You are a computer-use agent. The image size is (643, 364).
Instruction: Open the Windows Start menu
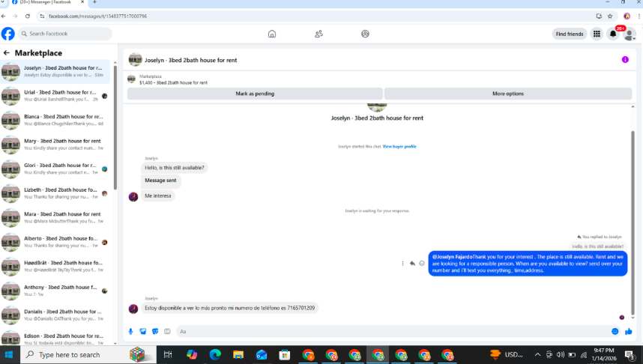tap(9, 354)
